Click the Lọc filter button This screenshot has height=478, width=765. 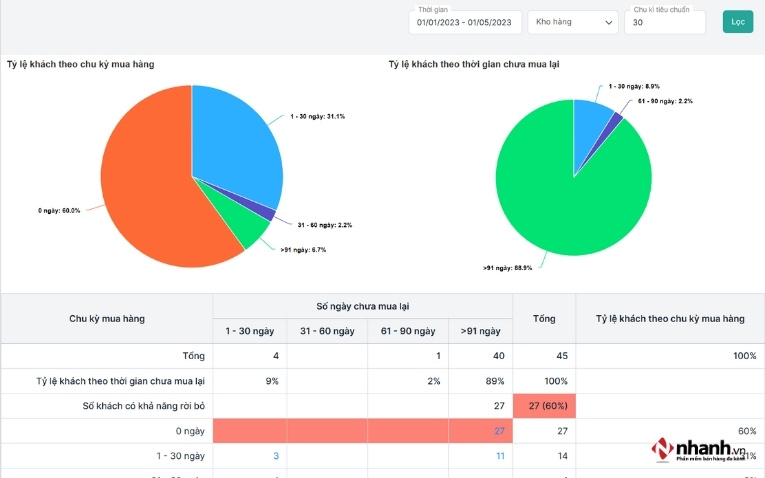click(x=738, y=22)
